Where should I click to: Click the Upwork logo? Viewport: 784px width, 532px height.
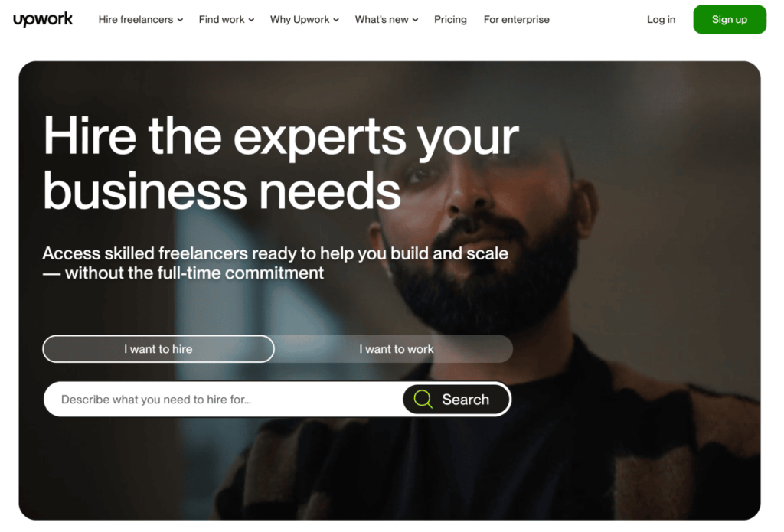pyautogui.click(x=43, y=19)
